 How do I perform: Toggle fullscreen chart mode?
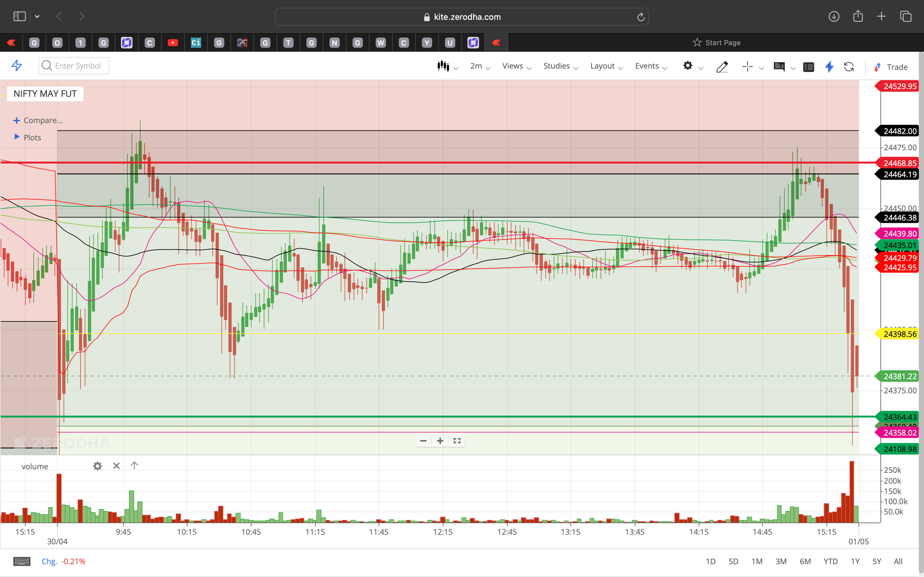coord(457,441)
